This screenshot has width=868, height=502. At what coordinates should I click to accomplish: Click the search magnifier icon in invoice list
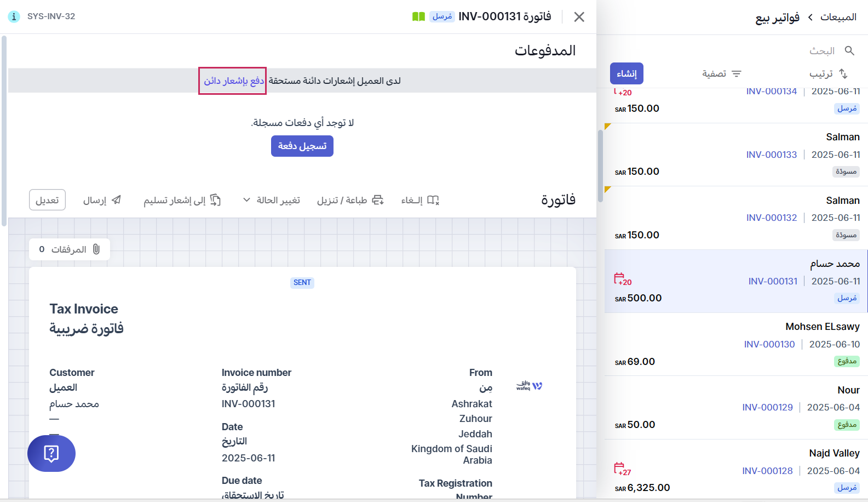pos(849,50)
